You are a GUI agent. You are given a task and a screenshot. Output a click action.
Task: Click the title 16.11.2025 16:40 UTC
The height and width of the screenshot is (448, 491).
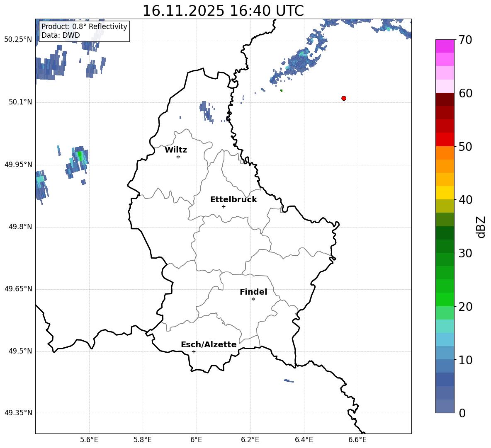pos(223,11)
